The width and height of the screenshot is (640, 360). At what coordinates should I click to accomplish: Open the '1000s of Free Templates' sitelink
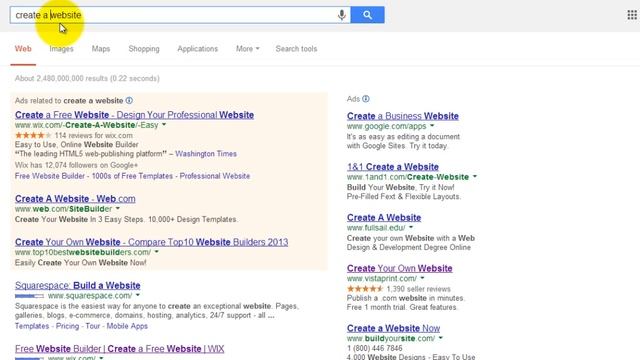pyautogui.click(x=132, y=176)
